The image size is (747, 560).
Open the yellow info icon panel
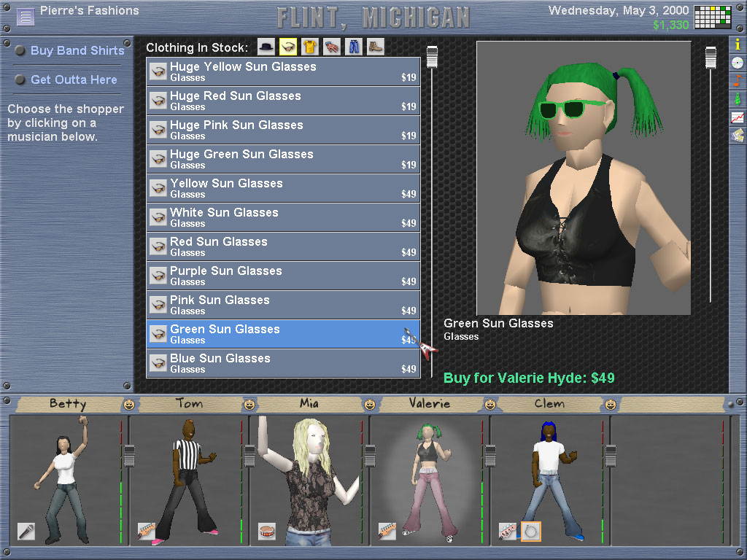738,44
